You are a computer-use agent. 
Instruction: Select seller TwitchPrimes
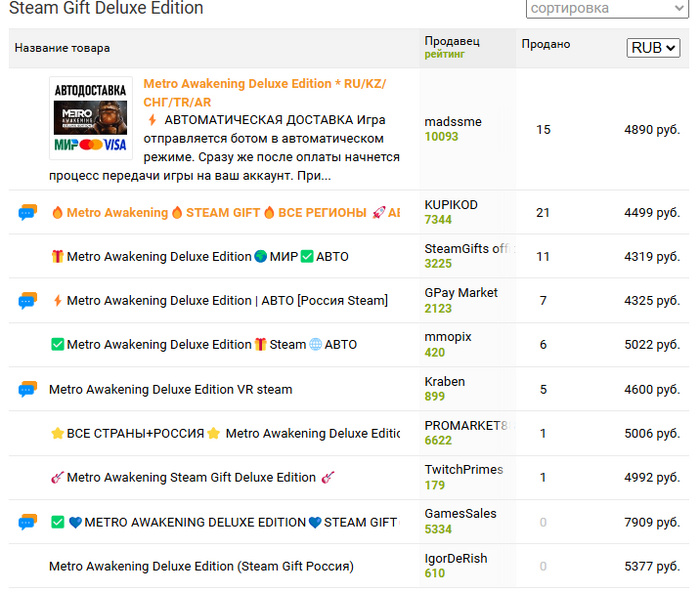(x=464, y=469)
